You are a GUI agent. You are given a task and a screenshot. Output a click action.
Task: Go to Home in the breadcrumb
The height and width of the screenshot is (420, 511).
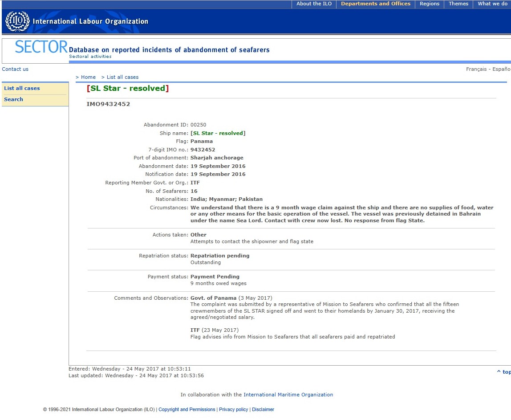(x=88, y=77)
